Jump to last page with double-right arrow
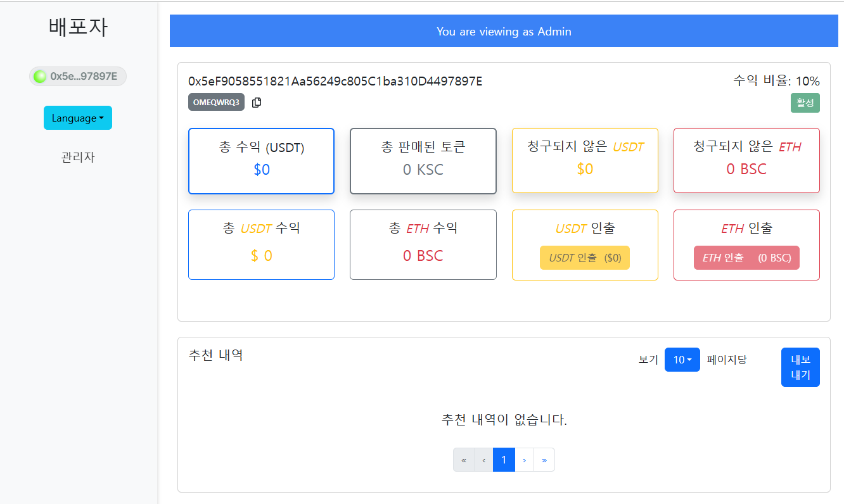 click(544, 460)
